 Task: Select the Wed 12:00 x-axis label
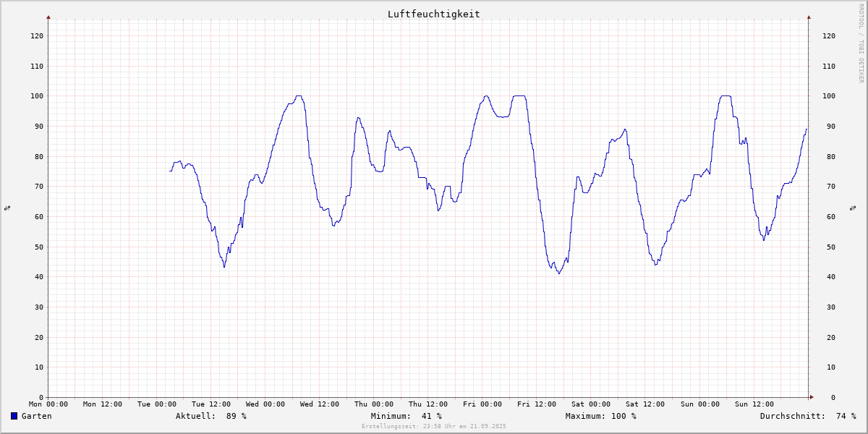[x=320, y=404]
